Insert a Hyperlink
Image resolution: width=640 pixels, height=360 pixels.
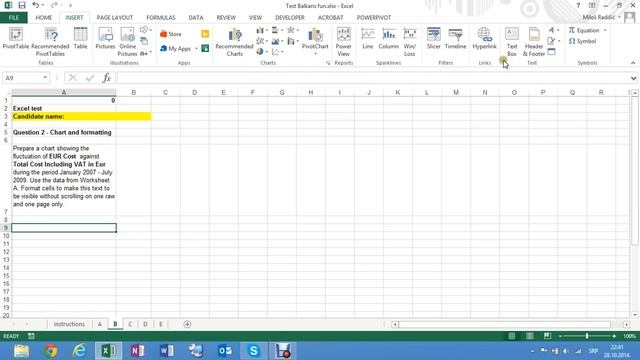point(484,38)
